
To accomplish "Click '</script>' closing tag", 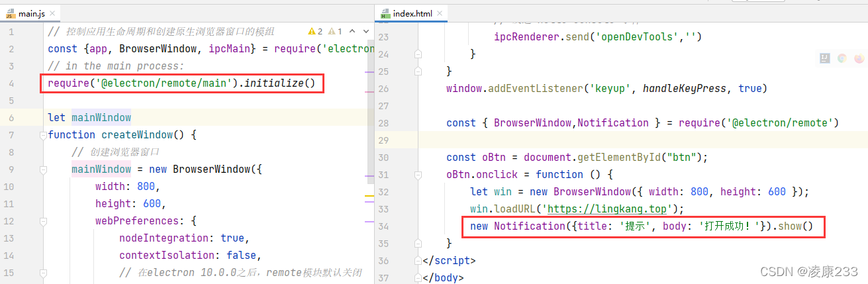I will click(449, 261).
